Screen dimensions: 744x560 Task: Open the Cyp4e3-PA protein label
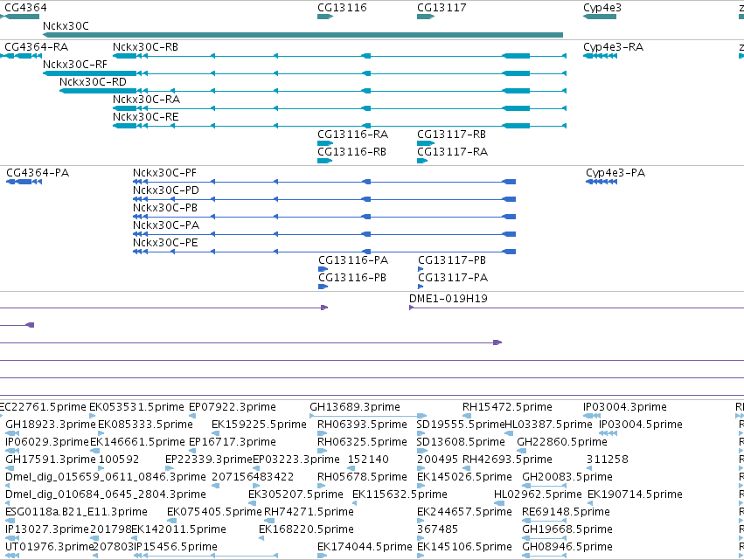pyautogui.click(x=615, y=173)
